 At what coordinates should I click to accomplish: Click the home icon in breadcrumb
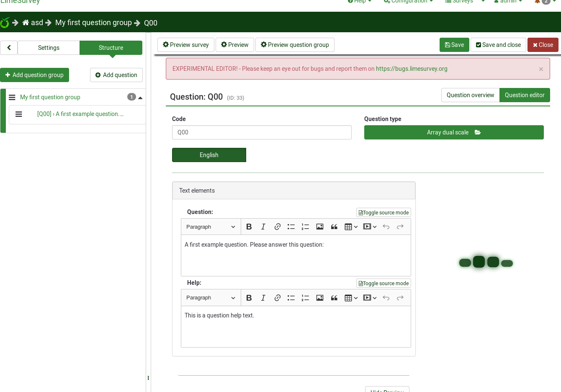click(x=26, y=23)
